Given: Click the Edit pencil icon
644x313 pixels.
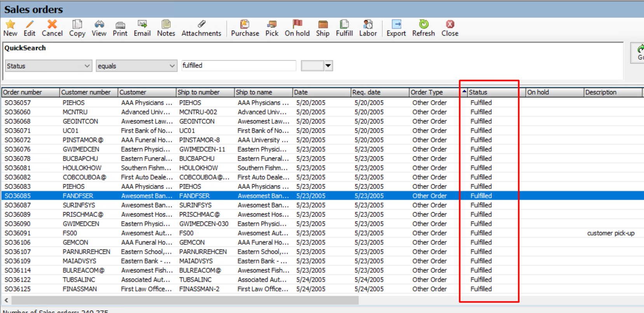Looking at the screenshot, I should [30, 24].
